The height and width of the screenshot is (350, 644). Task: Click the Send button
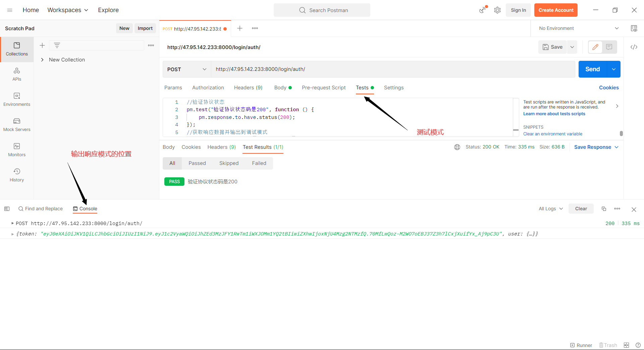click(593, 69)
